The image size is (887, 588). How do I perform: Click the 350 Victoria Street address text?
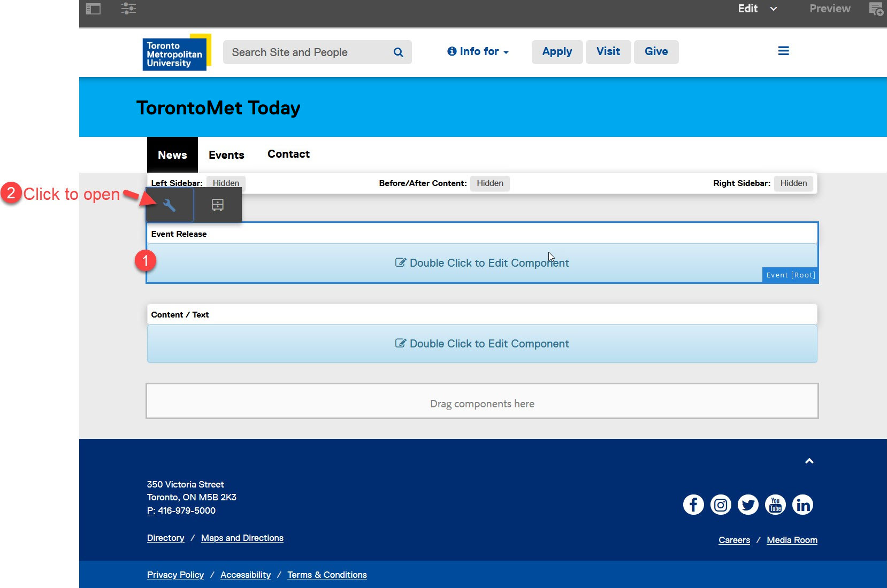tap(186, 484)
